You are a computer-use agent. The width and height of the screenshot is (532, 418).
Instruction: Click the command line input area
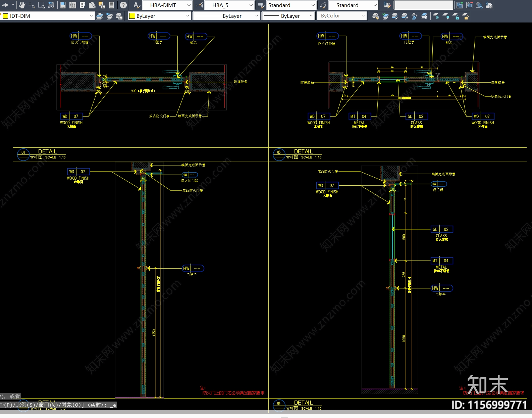(59, 405)
